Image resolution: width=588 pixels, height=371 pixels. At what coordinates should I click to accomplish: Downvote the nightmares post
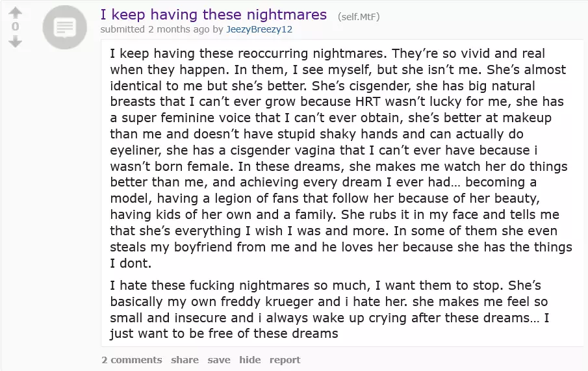(x=16, y=42)
